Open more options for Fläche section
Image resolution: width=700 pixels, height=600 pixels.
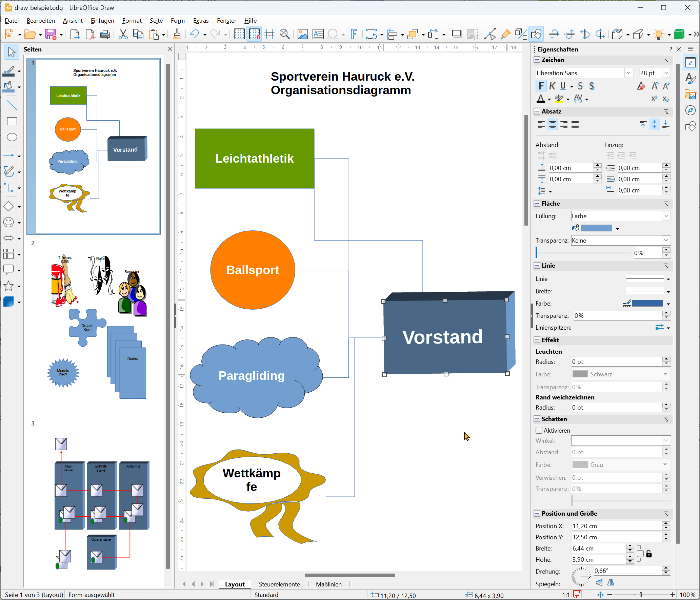point(666,204)
